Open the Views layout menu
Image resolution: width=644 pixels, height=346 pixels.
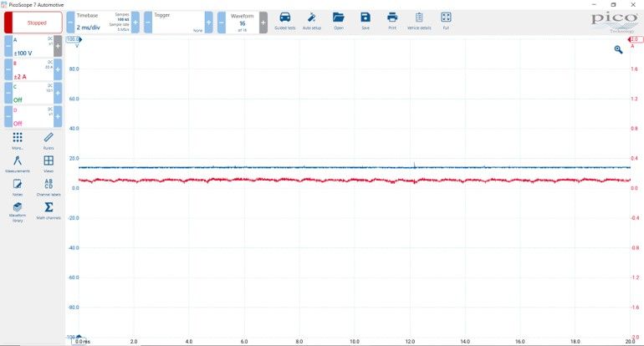click(x=49, y=163)
